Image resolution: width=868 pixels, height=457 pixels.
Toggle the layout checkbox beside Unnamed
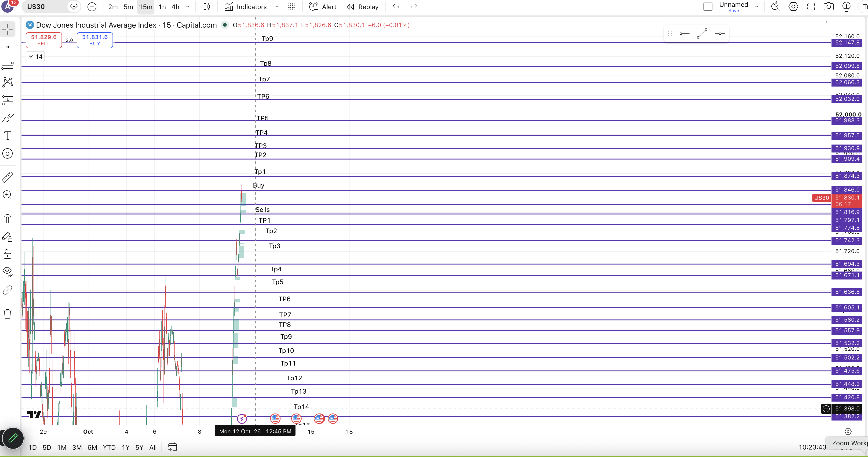(708, 7)
